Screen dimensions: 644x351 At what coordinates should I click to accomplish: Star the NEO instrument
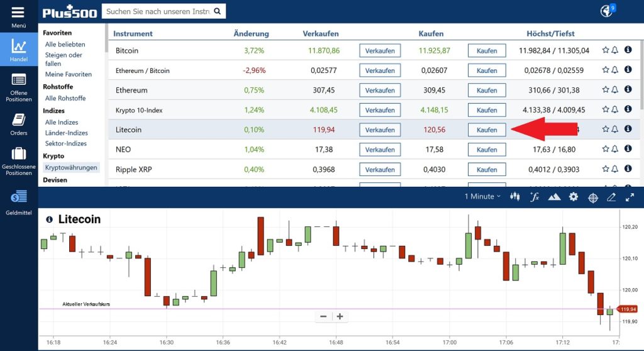pos(606,149)
